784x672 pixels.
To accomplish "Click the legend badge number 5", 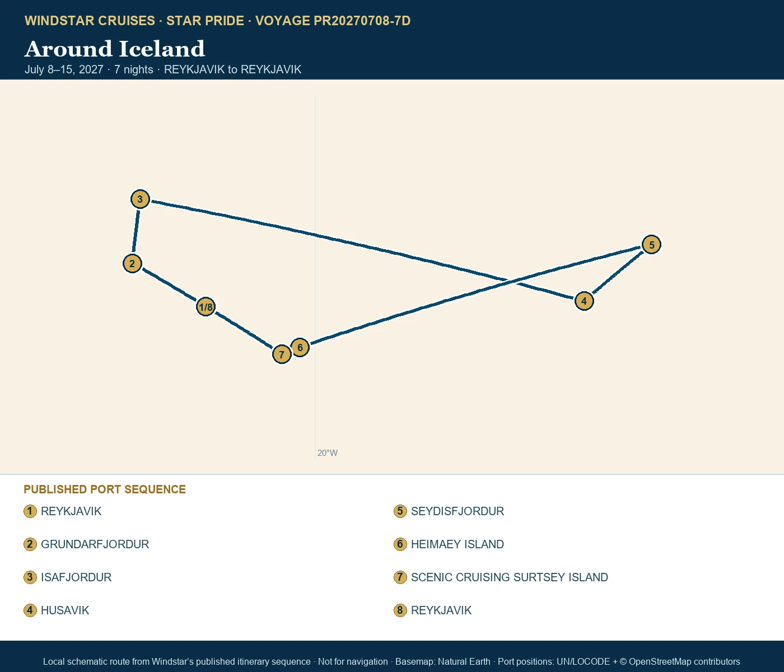I will 400,511.
